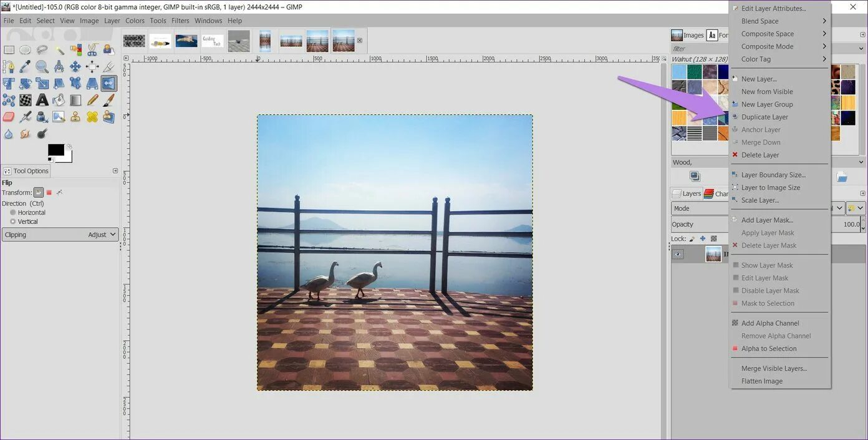
Task: Toggle layer visibility eye icon
Action: coord(678,254)
